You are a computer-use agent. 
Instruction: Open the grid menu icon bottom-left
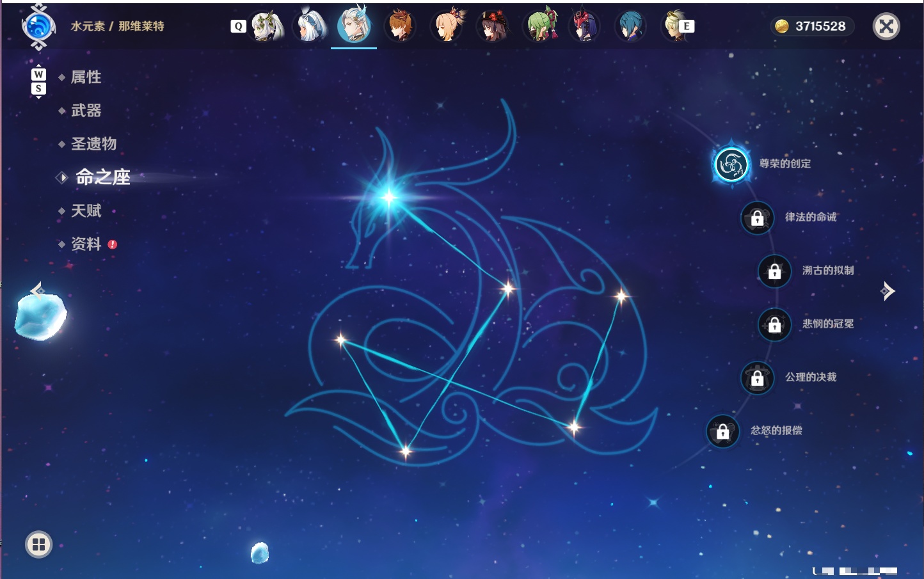coord(38,544)
